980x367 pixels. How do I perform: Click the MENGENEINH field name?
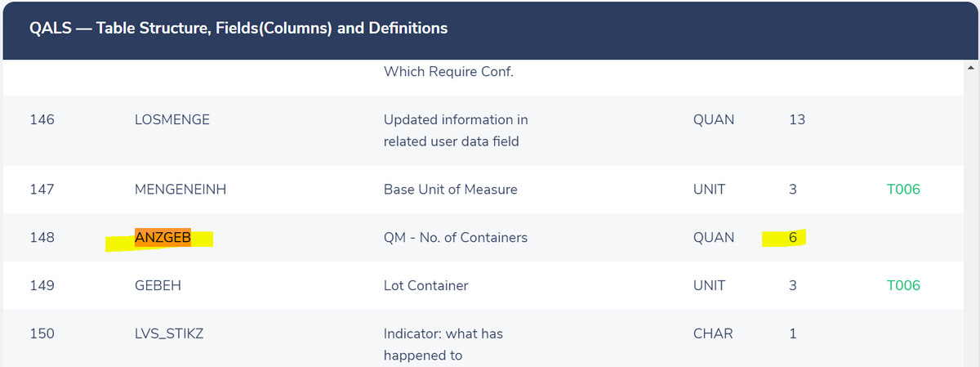coord(180,190)
